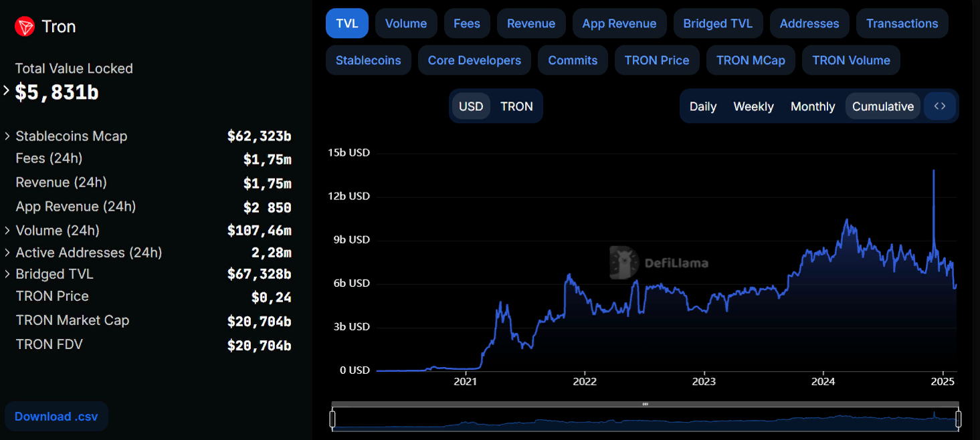This screenshot has width=980, height=440.
Task: Select the Weekly interval
Action: [753, 106]
